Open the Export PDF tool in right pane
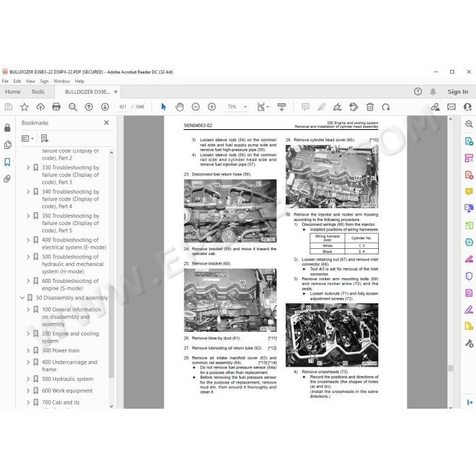Image resolution: width=476 pixels, height=476 pixels. 469,141
